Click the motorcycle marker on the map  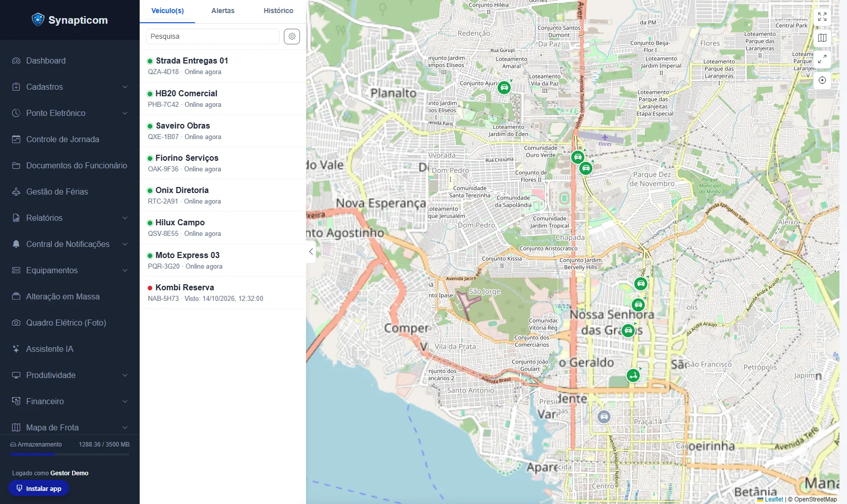[633, 375]
